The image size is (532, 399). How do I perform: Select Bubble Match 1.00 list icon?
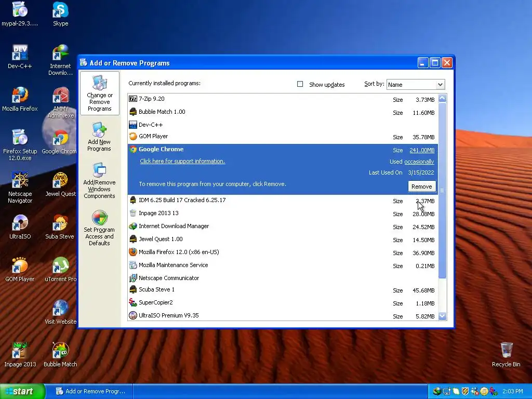click(x=133, y=112)
